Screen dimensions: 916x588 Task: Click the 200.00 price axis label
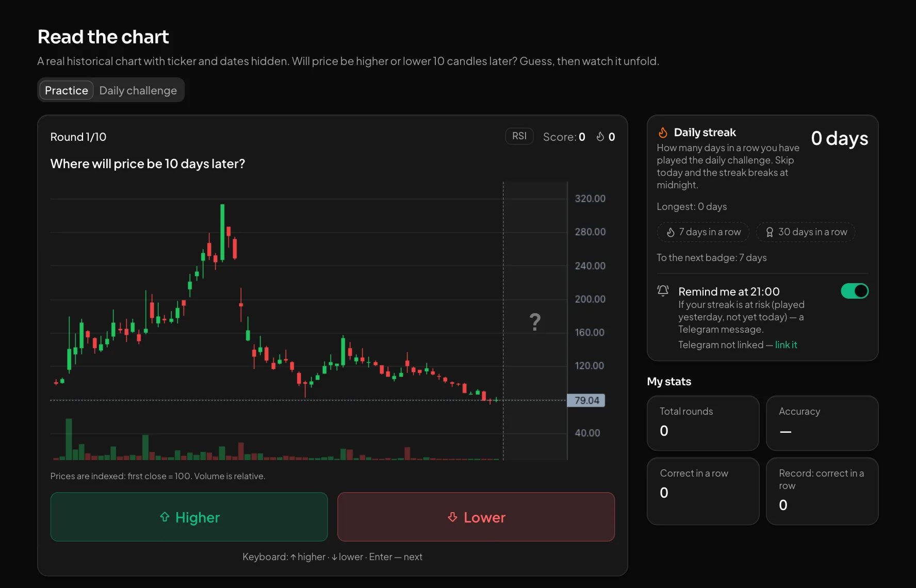(590, 299)
